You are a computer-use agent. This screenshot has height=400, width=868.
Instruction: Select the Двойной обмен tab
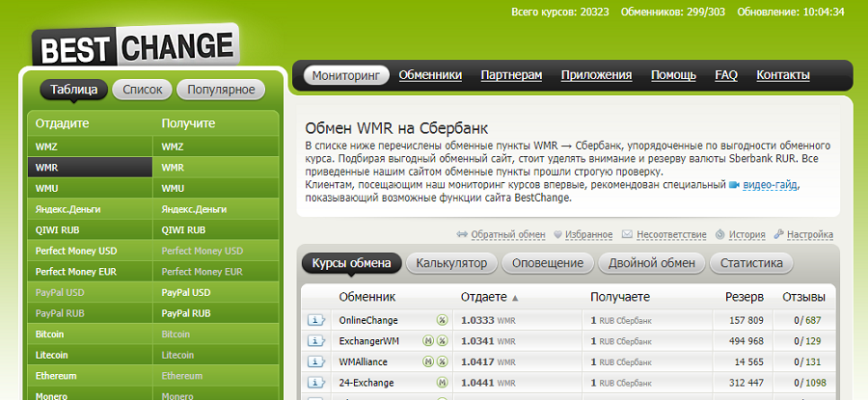[652, 263]
